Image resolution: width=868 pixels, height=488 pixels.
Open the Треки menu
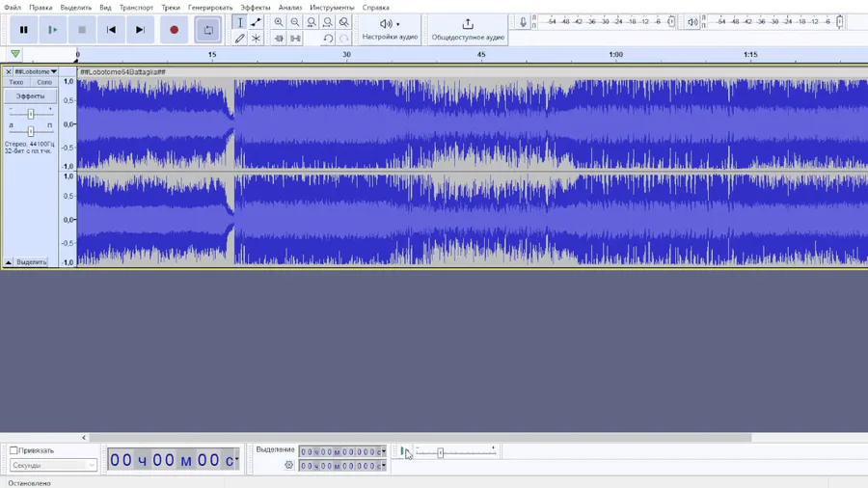click(x=171, y=8)
